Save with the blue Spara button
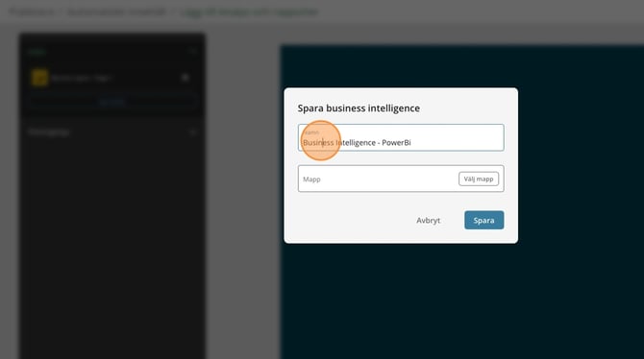This screenshot has height=359, width=644. [483, 221]
